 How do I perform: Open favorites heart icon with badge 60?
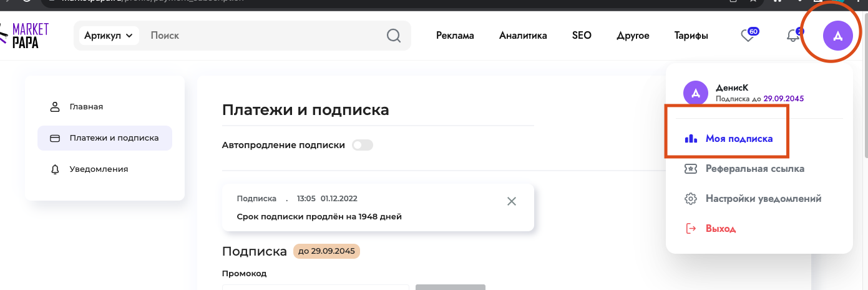(x=748, y=36)
